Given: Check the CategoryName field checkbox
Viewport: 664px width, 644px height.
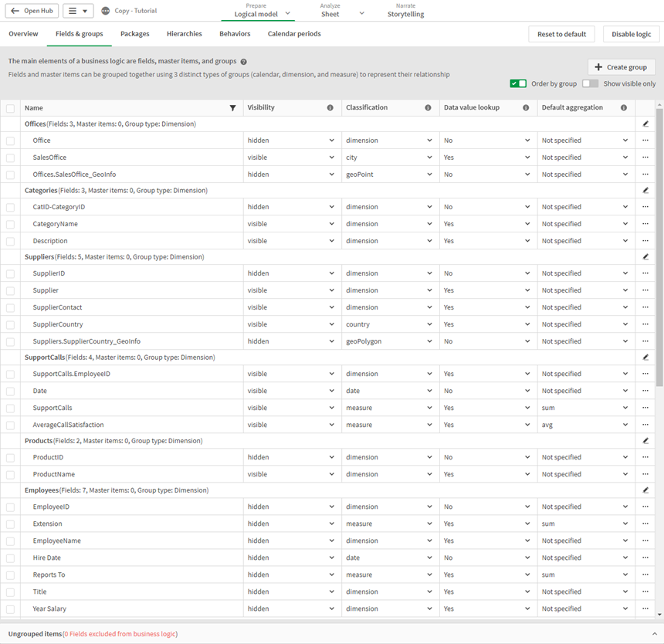Looking at the screenshot, I should [11, 225].
